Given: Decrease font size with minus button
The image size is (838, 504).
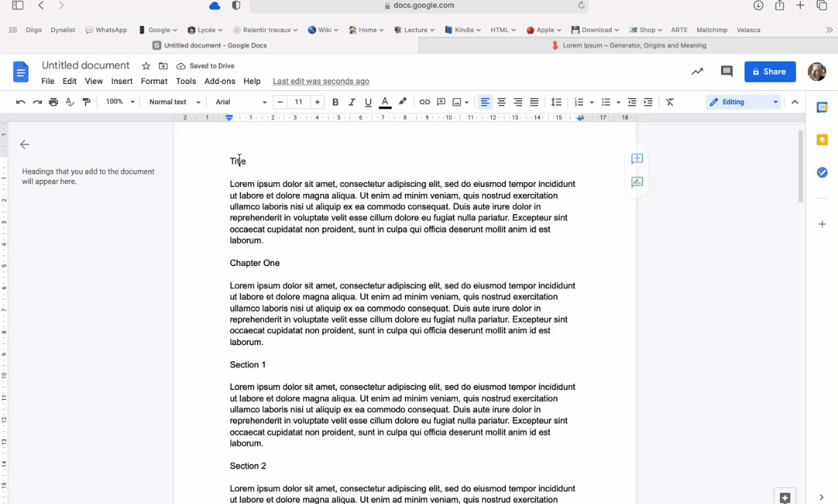Looking at the screenshot, I should point(280,102).
